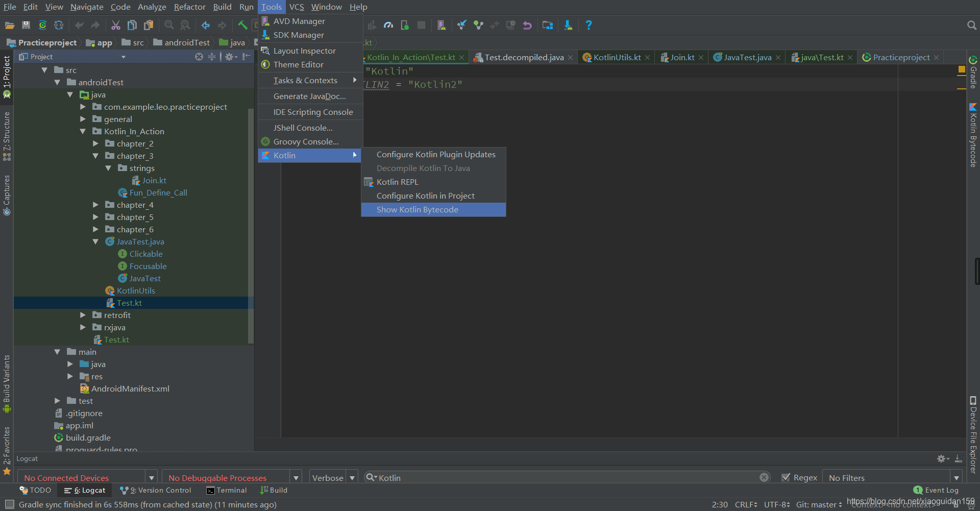Expand the chapter_2 folder
This screenshot has height=511, width=980.
point(95,143)
